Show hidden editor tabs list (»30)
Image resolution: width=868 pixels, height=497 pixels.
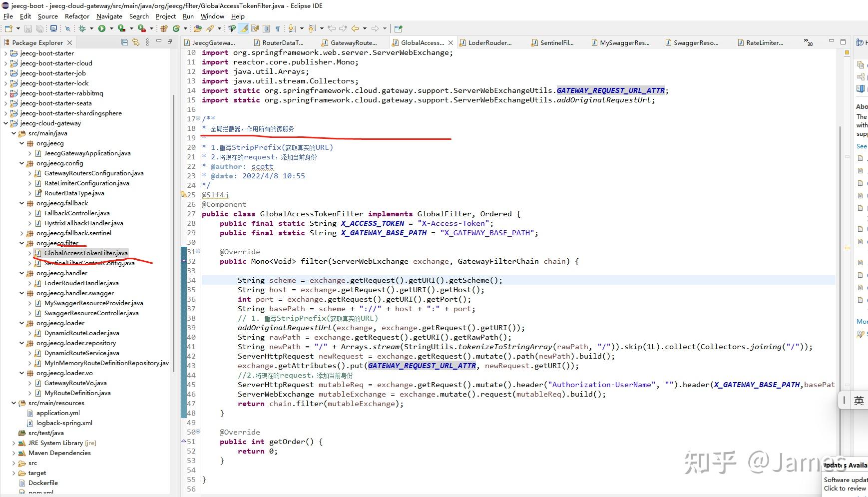(x=808, y=42)
